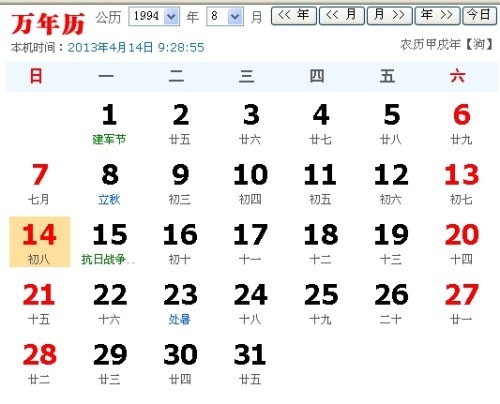Select August 3 labeled 廿六
The width and height of the screenshot is (500, 404).
point(250,123)
